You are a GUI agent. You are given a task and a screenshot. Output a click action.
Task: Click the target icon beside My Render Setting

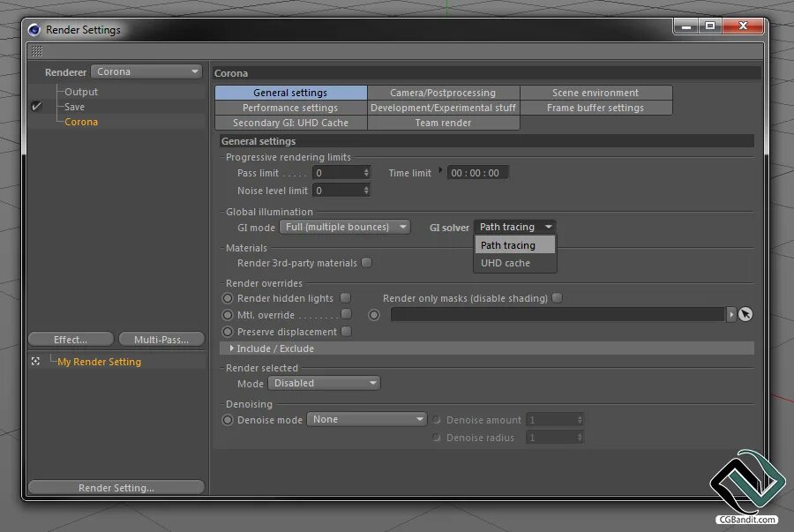pos(35,362)
